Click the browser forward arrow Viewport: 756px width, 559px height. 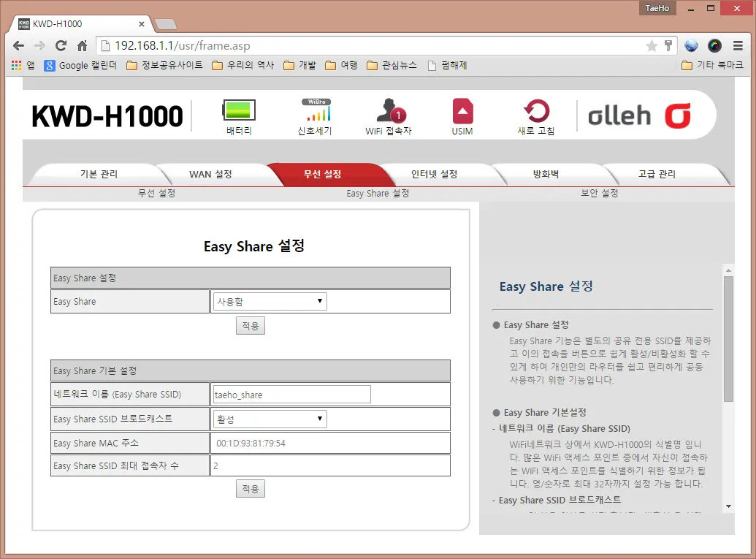39,46
